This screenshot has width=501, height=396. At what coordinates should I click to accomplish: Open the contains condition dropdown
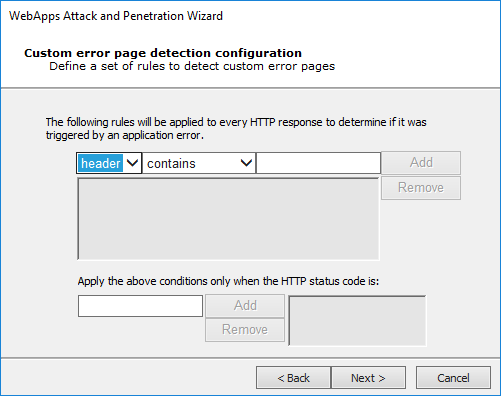[x=199, y=163]
